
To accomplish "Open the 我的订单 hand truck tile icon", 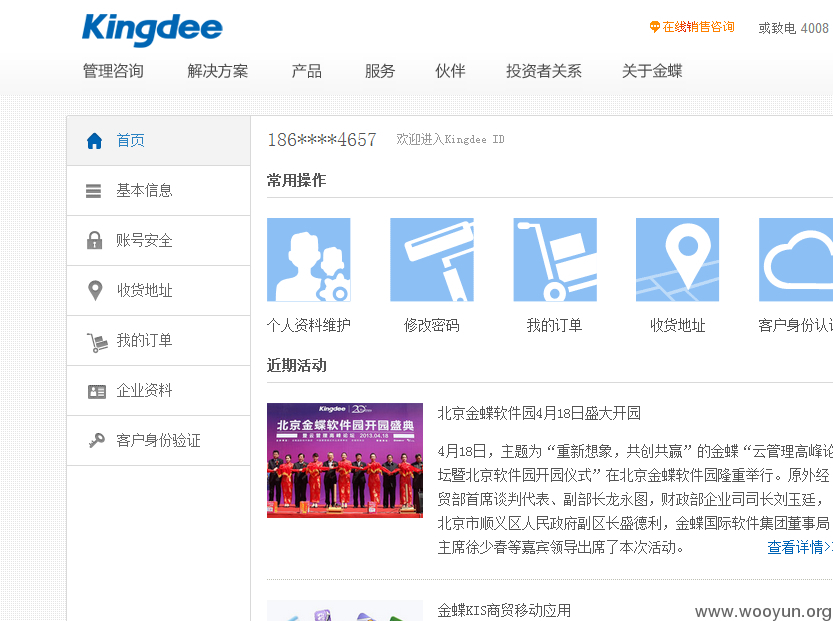I will click(x=555, y=260).
